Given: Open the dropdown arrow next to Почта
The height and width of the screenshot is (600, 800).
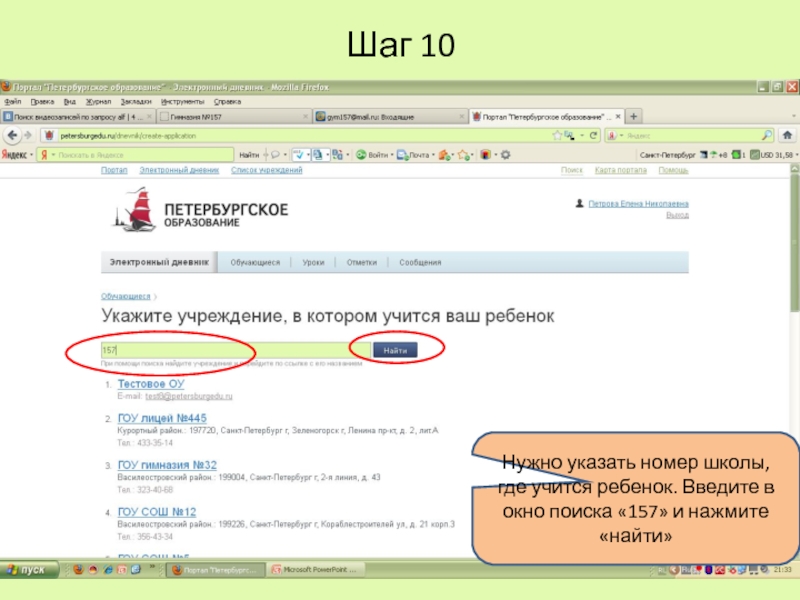Looking at the screenshot, I should click(x=434, y=155).
